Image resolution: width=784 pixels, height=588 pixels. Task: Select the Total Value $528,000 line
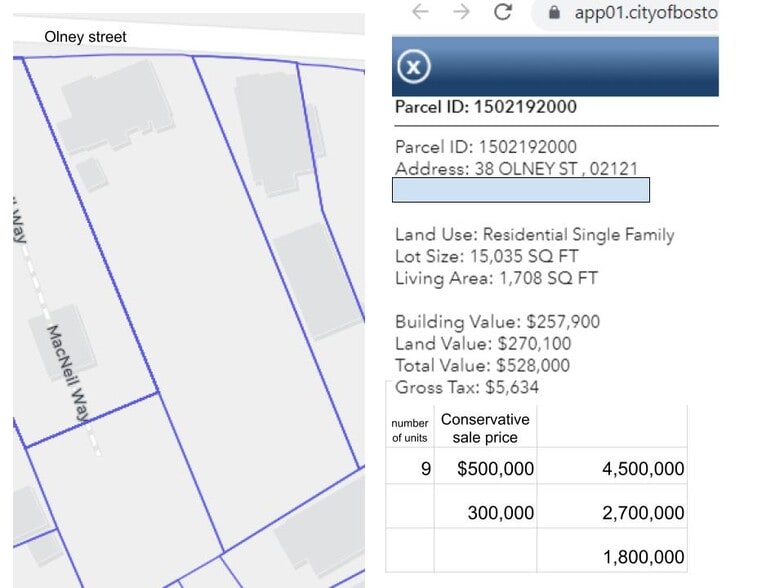click(482, 365)
